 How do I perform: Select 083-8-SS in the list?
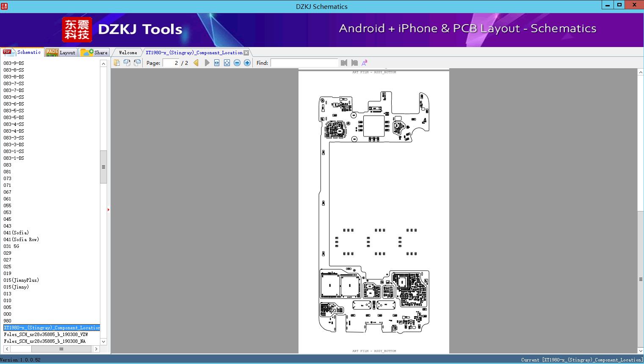(x=14, y=70)
